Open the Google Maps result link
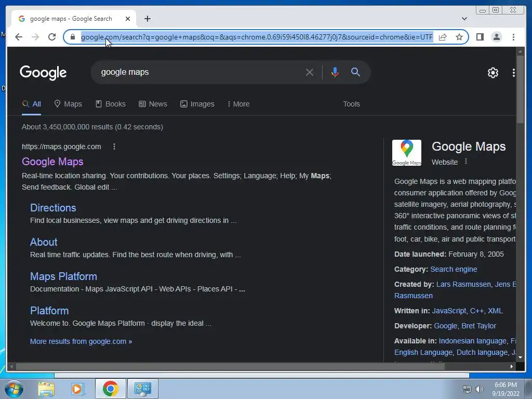532x399 pixels. [52, 162]
